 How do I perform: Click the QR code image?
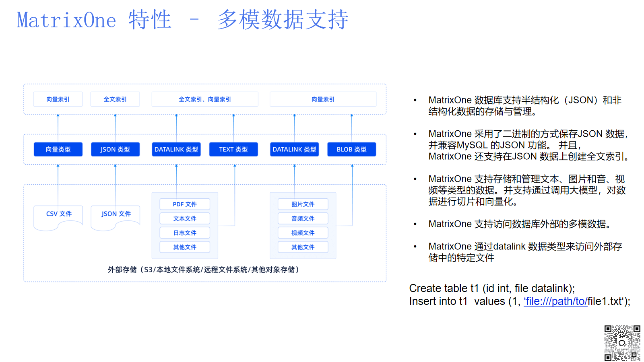point(622,343)
